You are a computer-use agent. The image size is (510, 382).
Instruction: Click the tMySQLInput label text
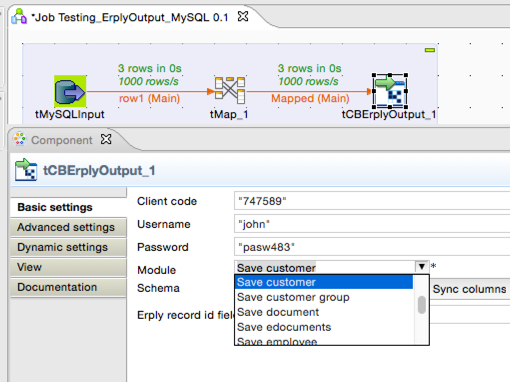(70, 114)
